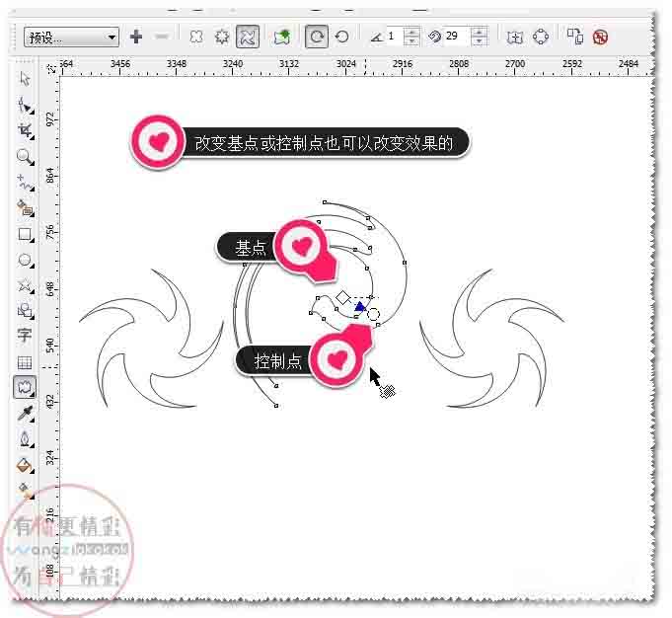
Task: Click the right swirl shape outline
Action: [491, 339]
